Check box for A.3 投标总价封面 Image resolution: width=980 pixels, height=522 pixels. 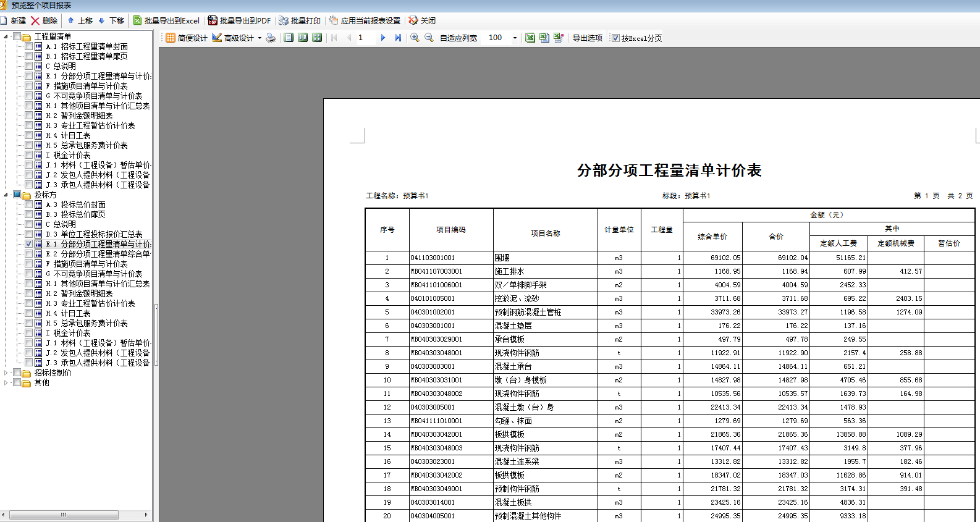pyautogui.click(x=28, y=204)
